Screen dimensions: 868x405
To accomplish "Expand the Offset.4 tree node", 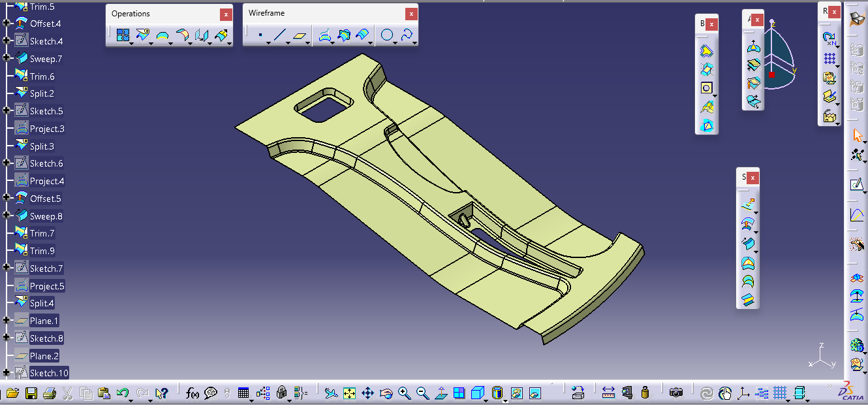I will (7, 24).
